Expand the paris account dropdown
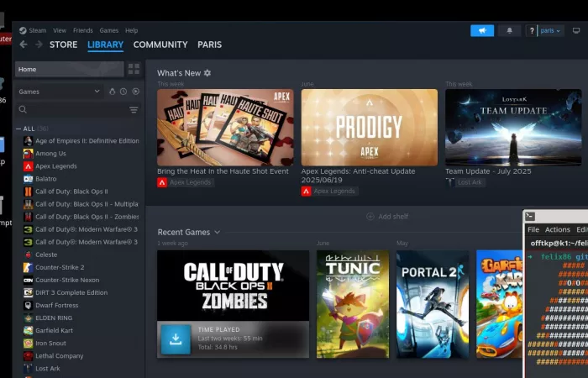 pyautogui.click(x=550, y=30)
